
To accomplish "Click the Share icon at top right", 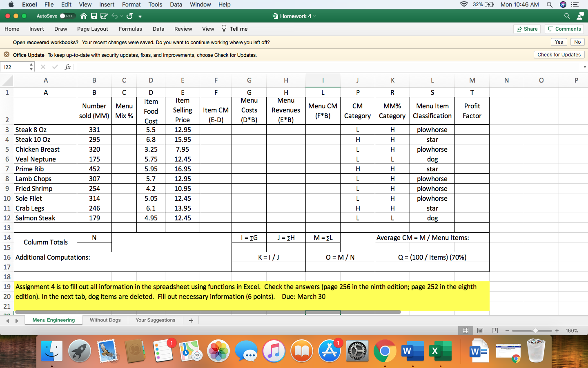I will pos(527,29).
